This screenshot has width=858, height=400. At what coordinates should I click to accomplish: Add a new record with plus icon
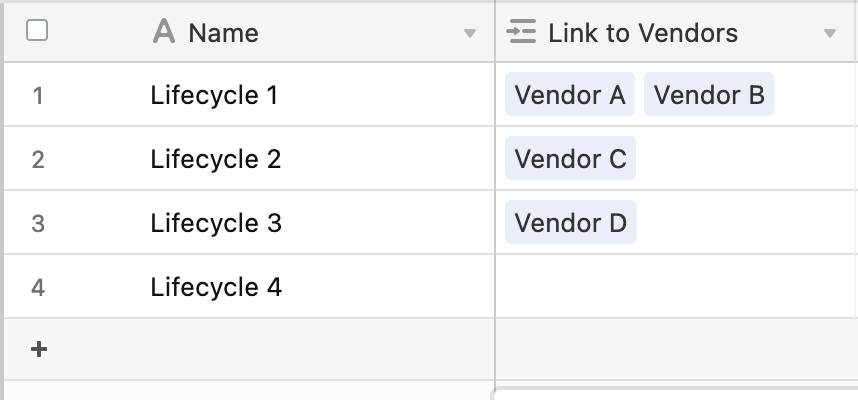[x=39, y=349]
